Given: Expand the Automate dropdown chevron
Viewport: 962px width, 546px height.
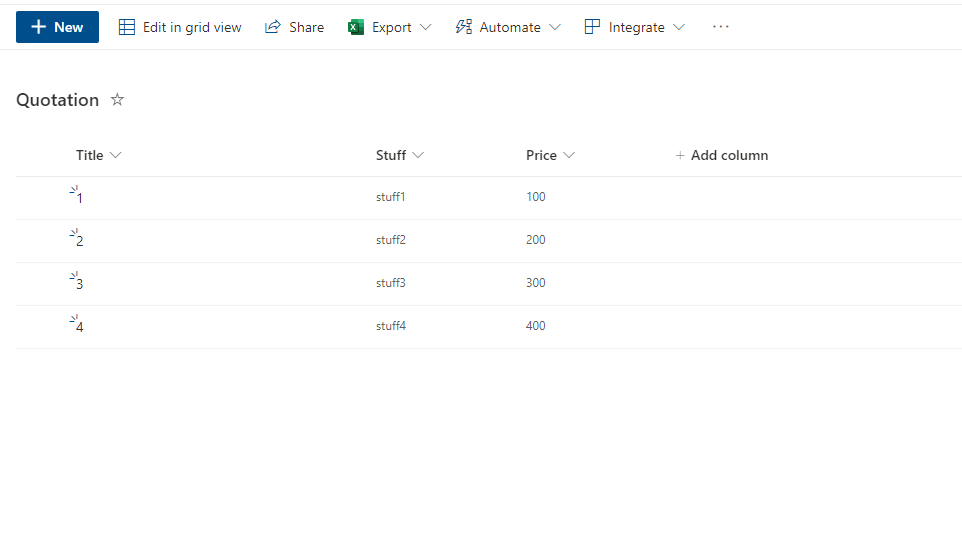Looking at the screenshot, I should [555, 27].
